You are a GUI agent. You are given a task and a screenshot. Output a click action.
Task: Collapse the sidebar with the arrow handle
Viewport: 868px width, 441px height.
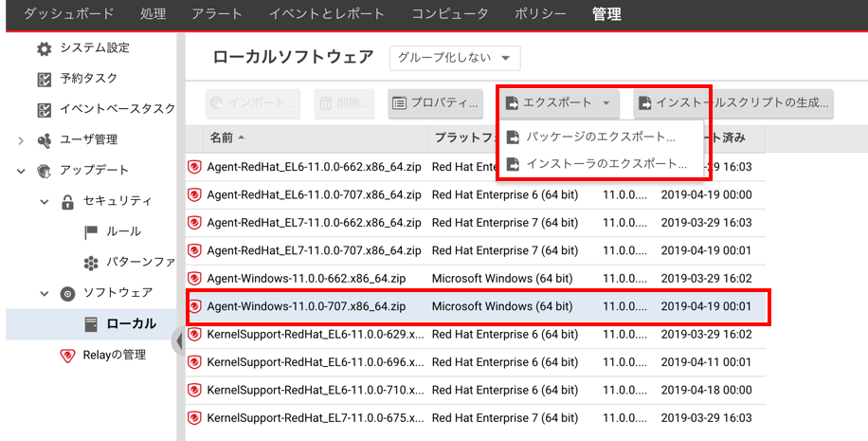[x=178, y=341]
